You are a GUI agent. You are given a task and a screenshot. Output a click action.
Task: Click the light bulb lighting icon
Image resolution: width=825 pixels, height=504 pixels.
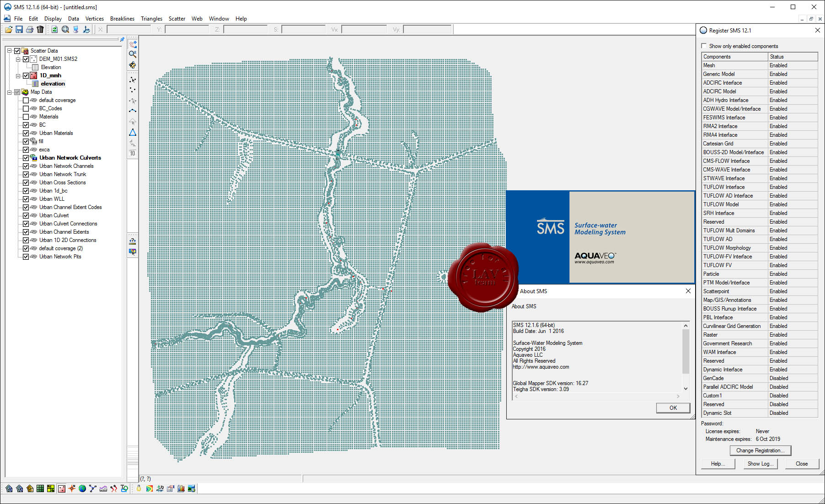tap(139, 488)
